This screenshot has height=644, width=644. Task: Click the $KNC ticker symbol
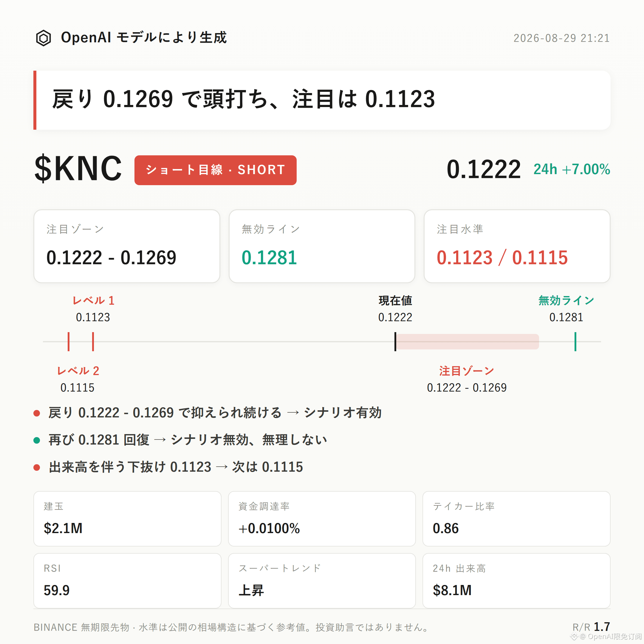[x=78, y=169]
